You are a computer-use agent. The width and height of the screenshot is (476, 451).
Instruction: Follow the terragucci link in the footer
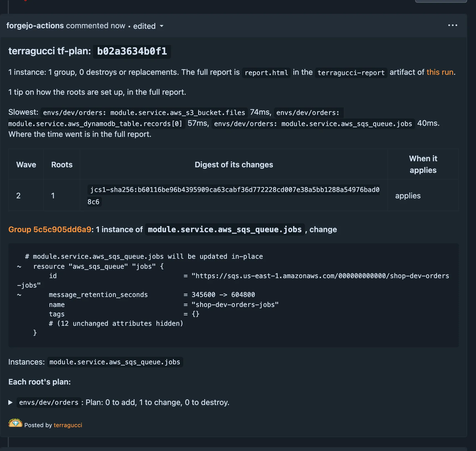68,425
